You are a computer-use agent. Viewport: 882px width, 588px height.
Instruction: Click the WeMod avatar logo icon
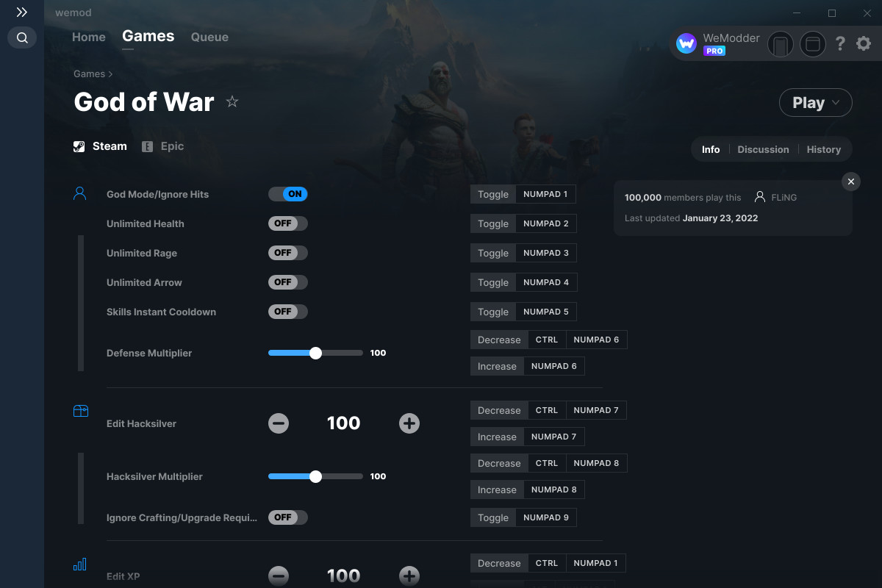pyautogui.click(x=686, y=44)
